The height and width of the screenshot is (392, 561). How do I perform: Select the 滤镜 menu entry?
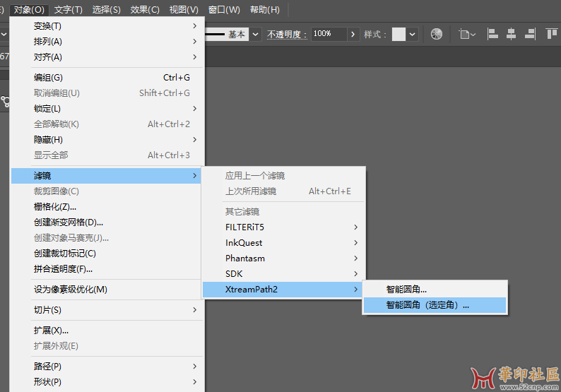point(106,176)
